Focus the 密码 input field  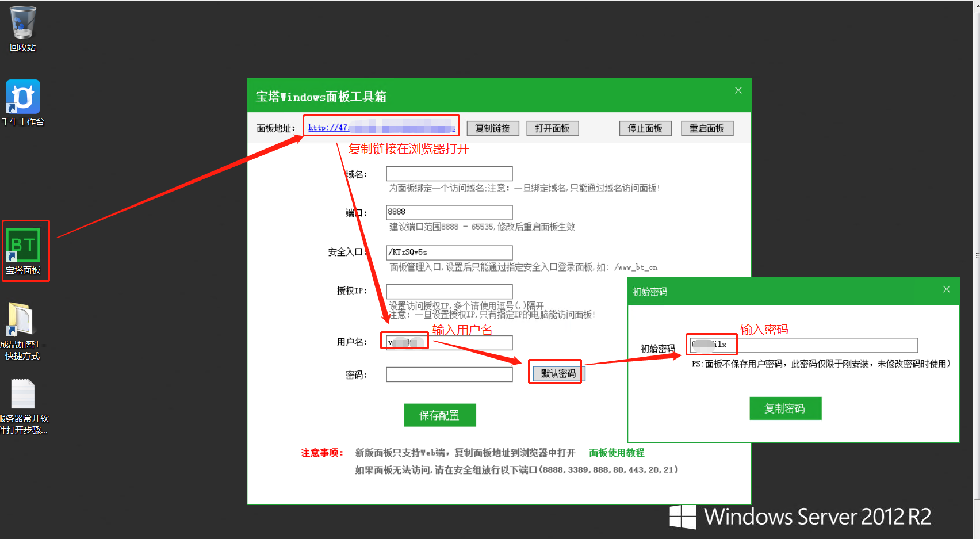[449, 374]
